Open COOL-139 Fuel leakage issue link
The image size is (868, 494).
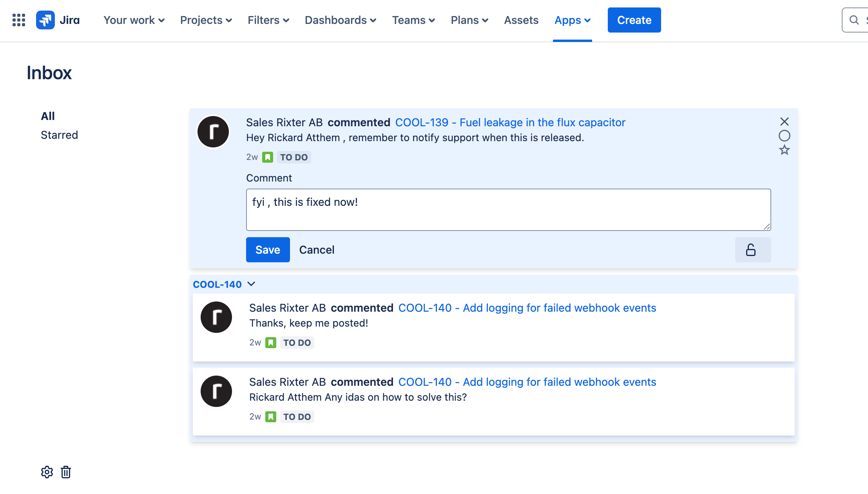click(510, 122)
